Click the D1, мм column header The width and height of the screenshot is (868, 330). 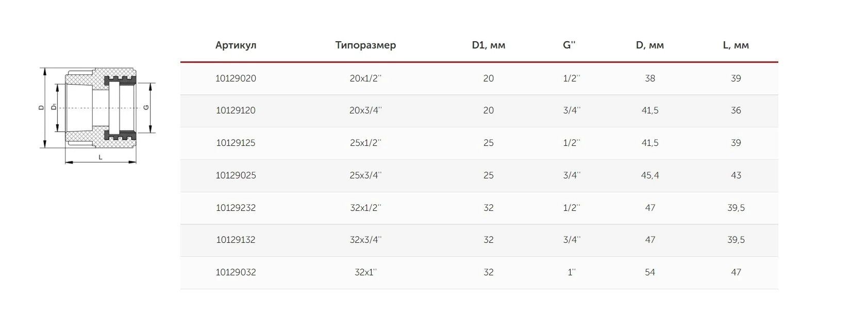click(488, 45)
